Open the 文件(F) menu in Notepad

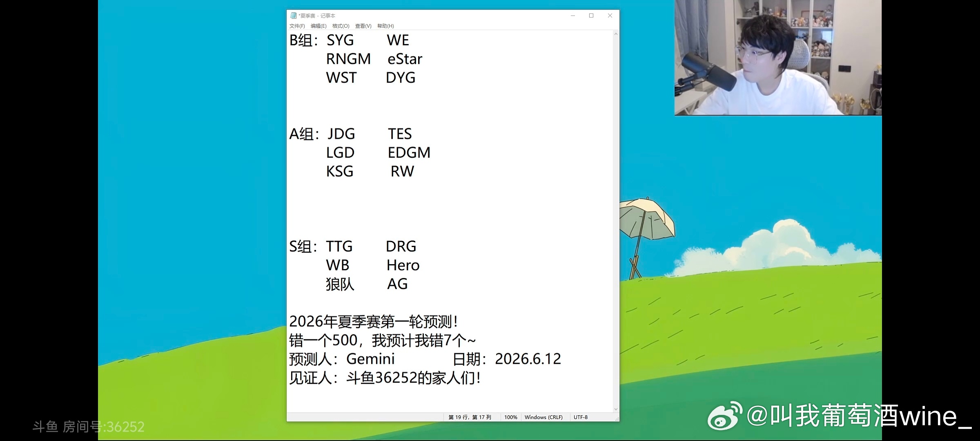(x=297, y=26)
